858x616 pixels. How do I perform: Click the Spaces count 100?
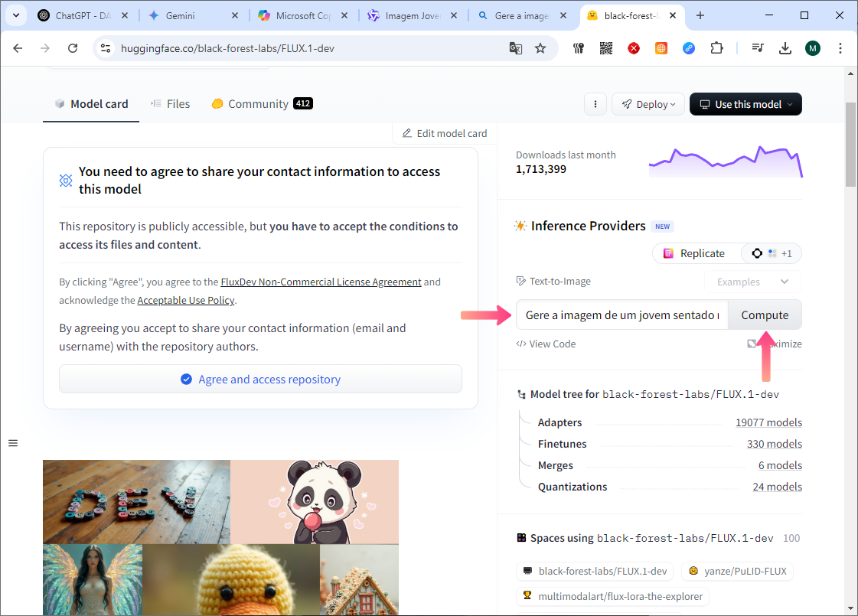point(791,538)
